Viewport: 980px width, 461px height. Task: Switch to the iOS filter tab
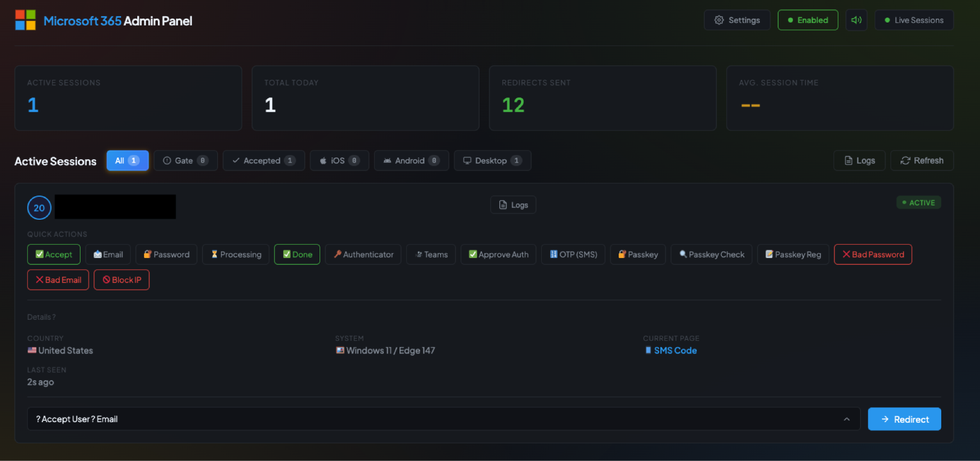[x=339, y=160]
